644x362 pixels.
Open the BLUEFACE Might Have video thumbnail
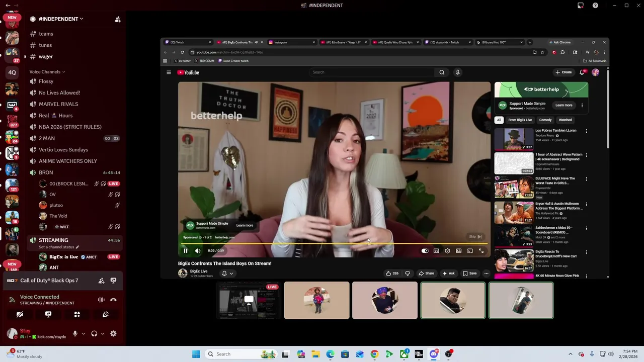[x=514, y=188]
